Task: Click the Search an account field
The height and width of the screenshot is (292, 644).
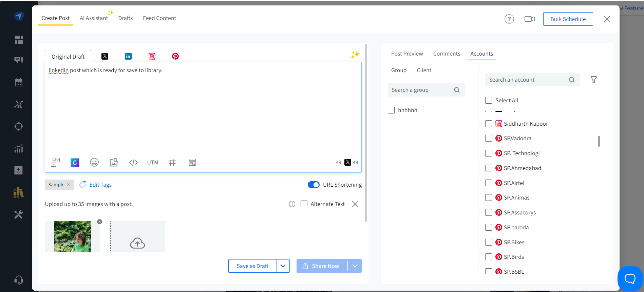Action: (x=528, y=80)
